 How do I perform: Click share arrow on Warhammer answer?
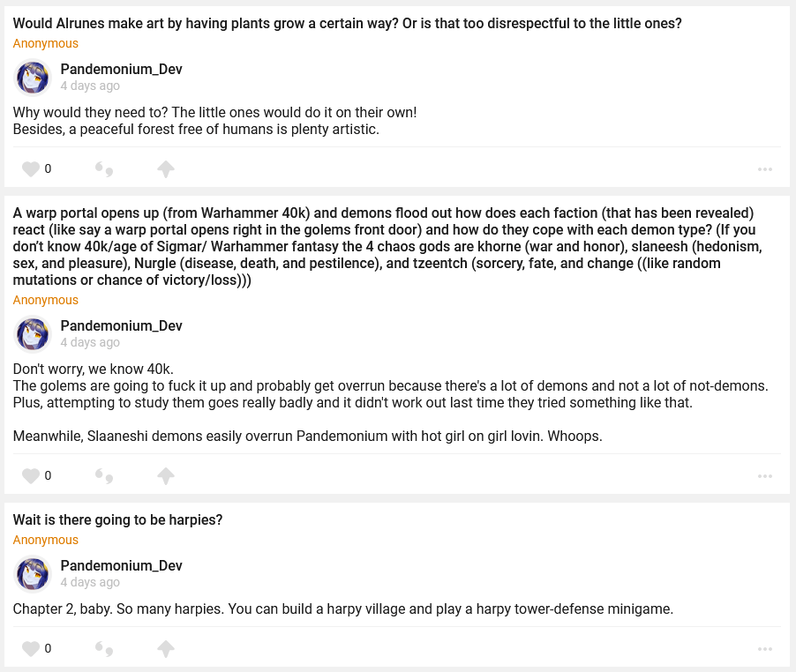165,475
